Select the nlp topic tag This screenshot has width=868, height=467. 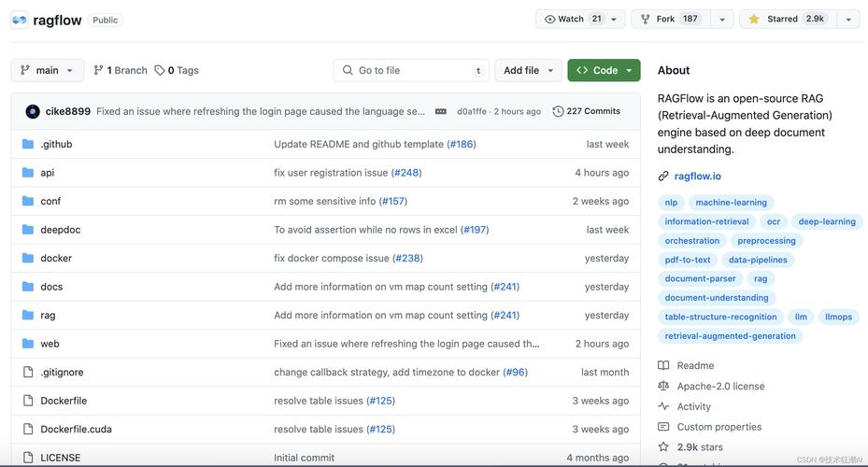click(x=671, y=203)
